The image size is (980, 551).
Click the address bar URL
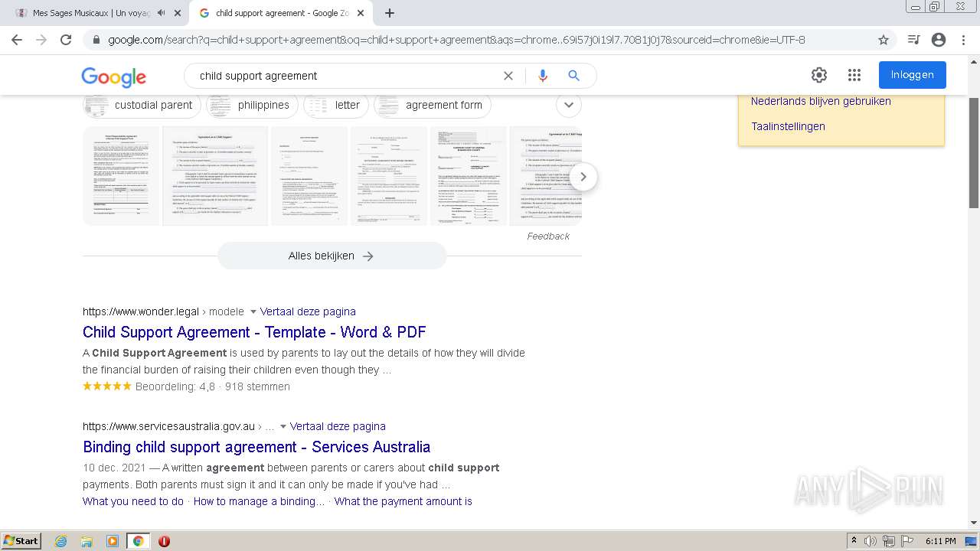click(456, 40)
